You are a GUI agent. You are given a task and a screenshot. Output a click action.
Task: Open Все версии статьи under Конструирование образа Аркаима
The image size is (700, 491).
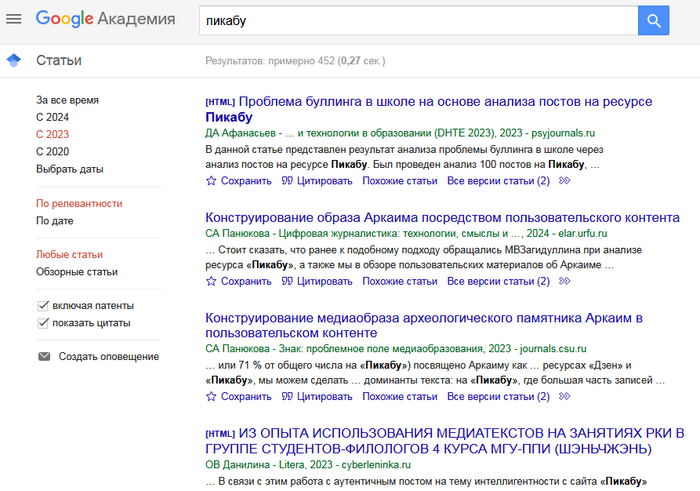(498, 281)
